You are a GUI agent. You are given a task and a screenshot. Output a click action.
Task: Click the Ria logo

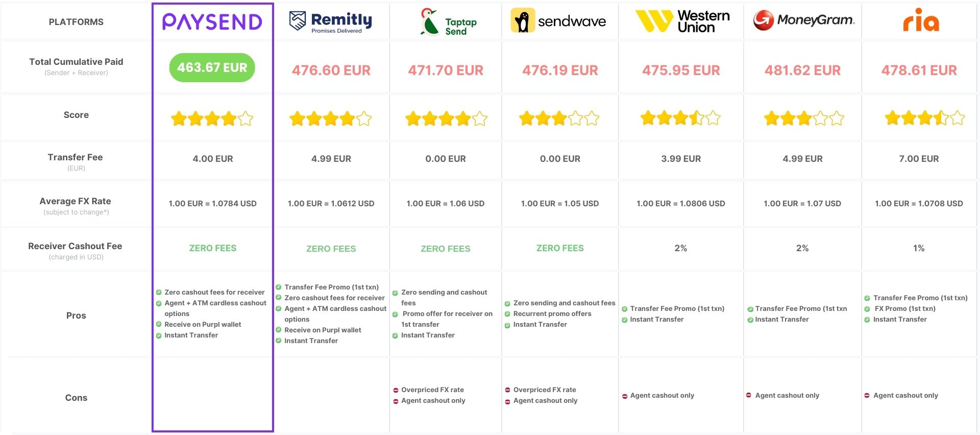(920, 20)
